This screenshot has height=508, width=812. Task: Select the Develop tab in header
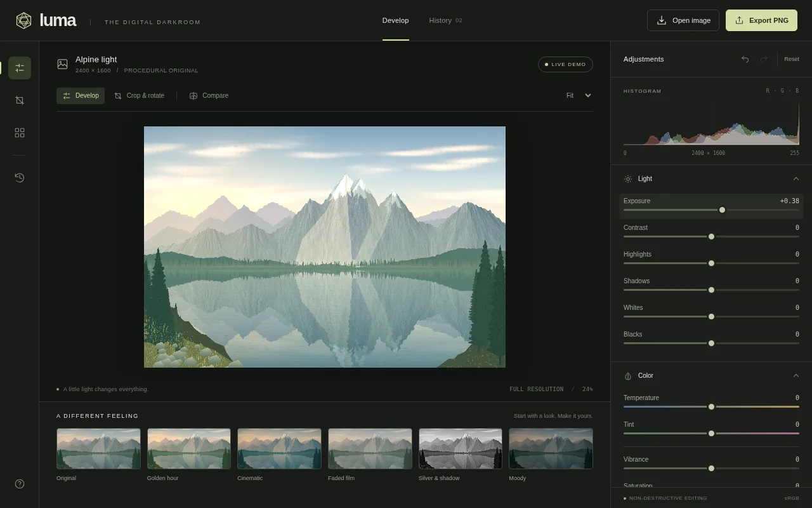click(x=395, y=20)
